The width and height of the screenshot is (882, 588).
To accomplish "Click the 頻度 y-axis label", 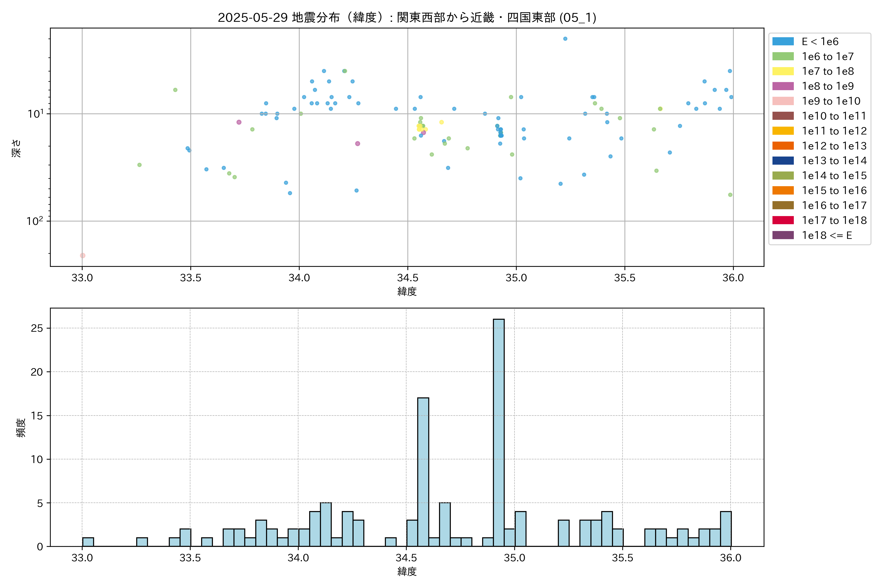I will pyautogui.click(x=21, y=428).
